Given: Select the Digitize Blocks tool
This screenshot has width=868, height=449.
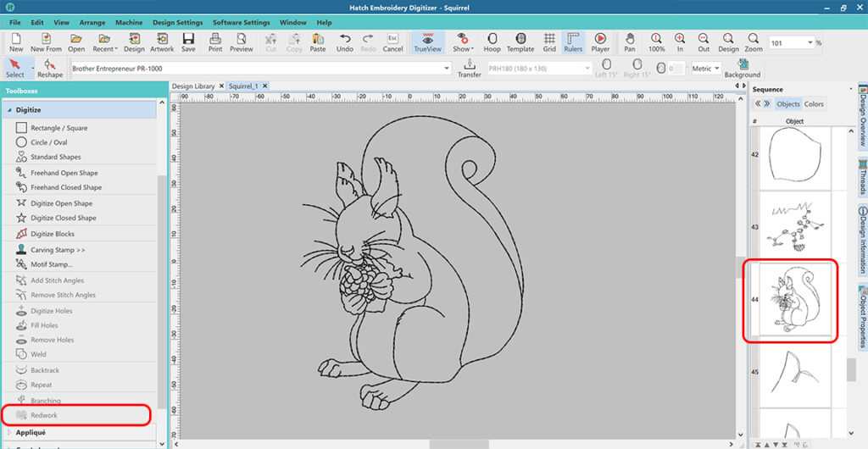Looking at the screenshot, I should [53, 234].
